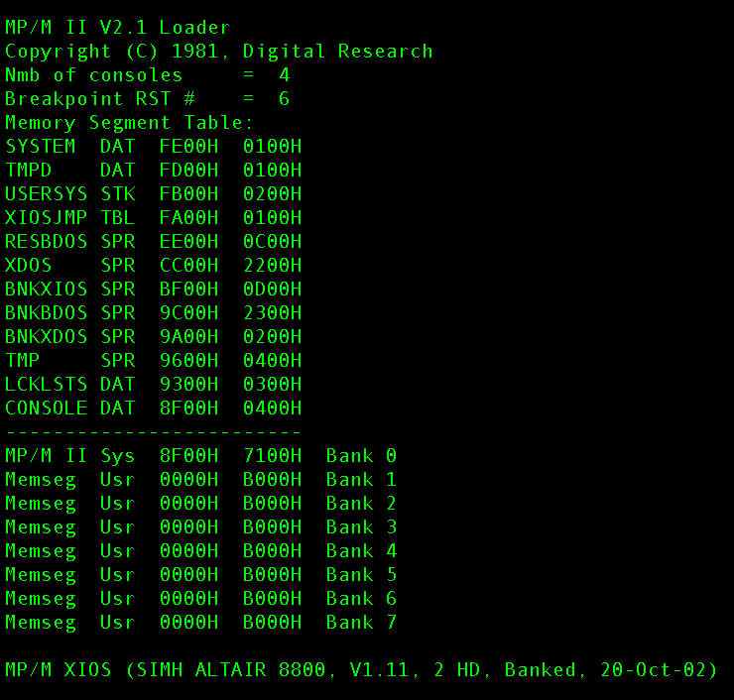
Task: Click the 'USERSYS' segment name
Action: click(x=46, y=194)
